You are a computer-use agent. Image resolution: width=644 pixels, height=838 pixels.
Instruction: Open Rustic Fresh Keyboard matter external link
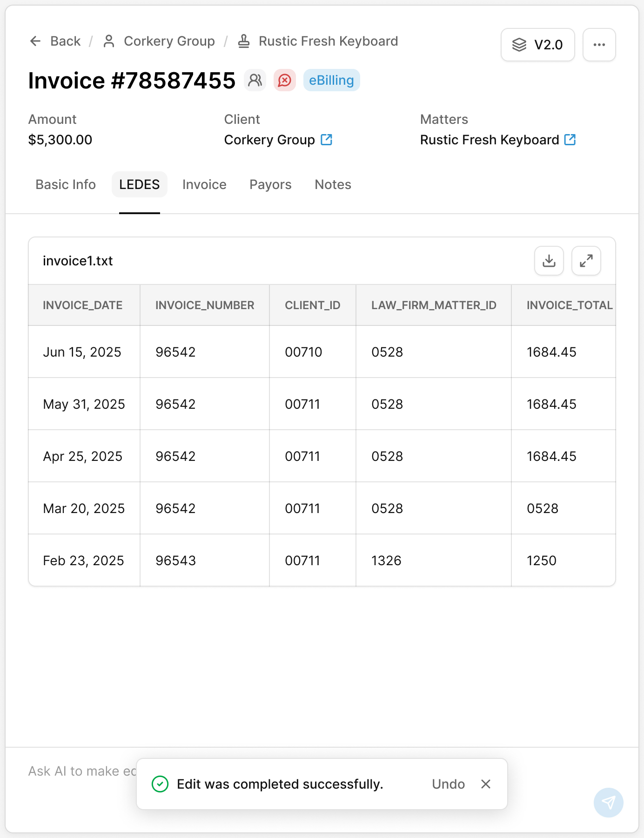pos(570,140)
